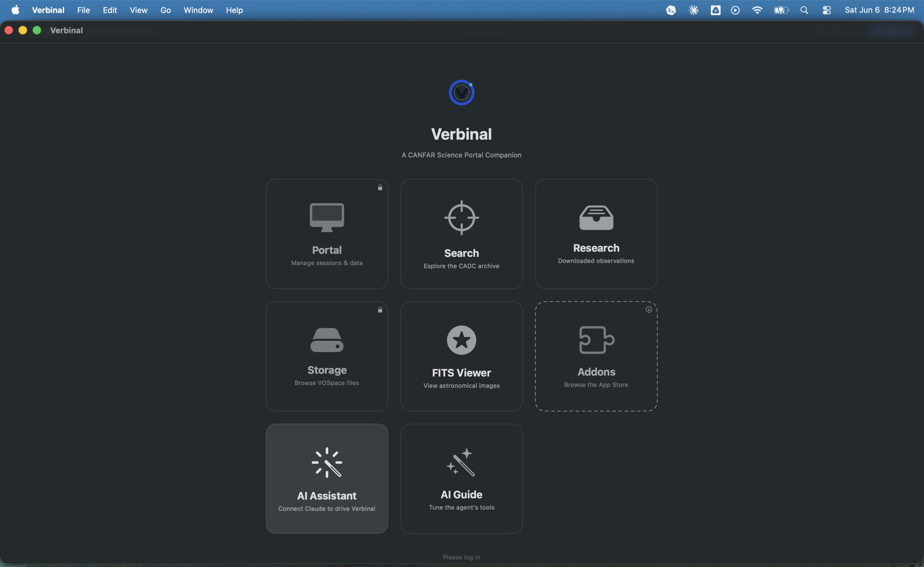Screen dimensions: 924x567
Task: Click the download icon on Addons card
Action: coord(649,309)
